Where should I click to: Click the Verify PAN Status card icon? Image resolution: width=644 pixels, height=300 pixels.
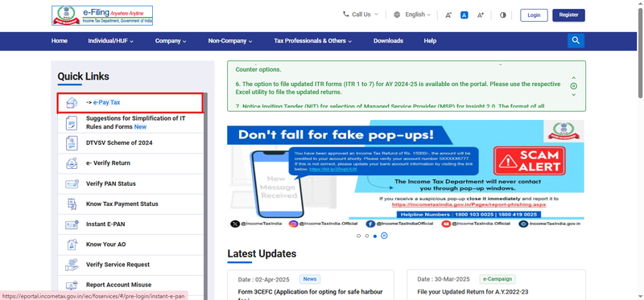point(72,183)
